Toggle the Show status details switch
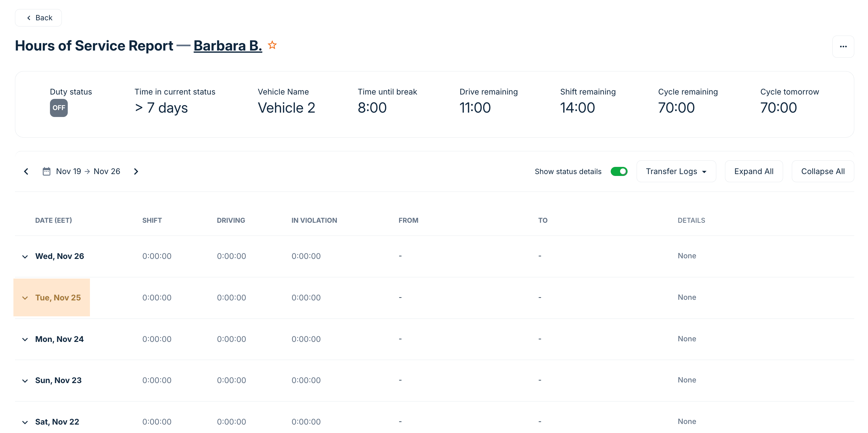 pos(619,171)
